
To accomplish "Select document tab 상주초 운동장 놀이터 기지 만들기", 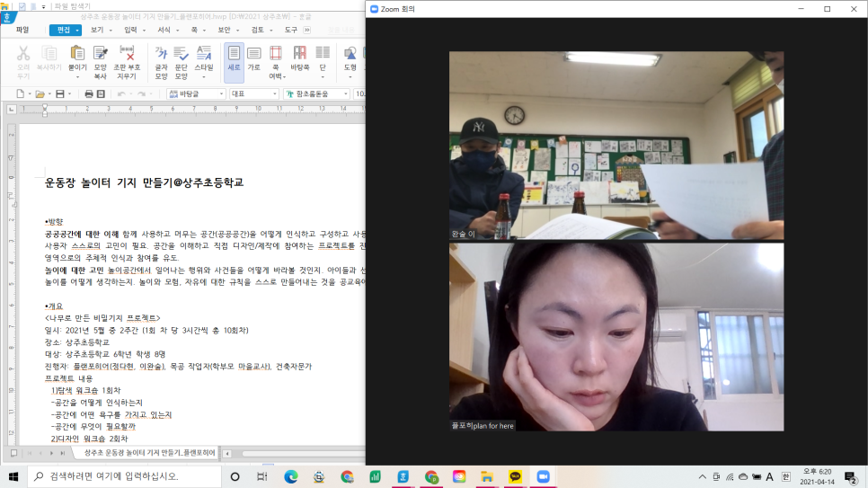I will tap(148, 453).
